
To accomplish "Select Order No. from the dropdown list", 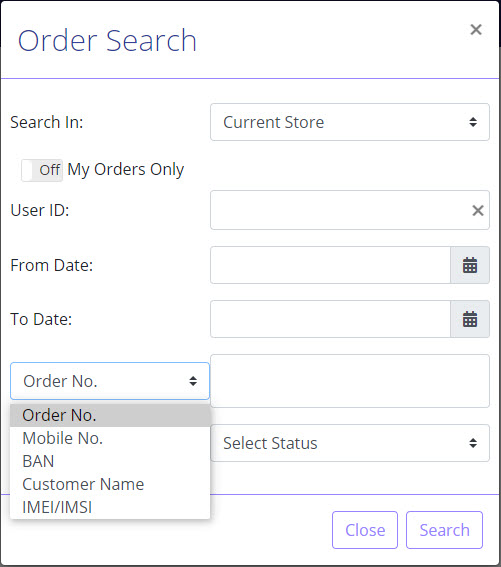I will click(x=110, y=415).
